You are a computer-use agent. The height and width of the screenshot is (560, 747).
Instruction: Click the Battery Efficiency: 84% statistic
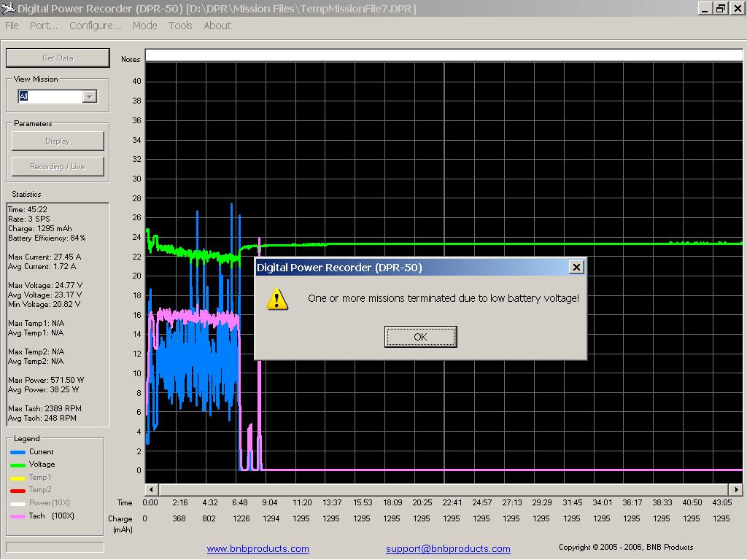coord(47,238)
